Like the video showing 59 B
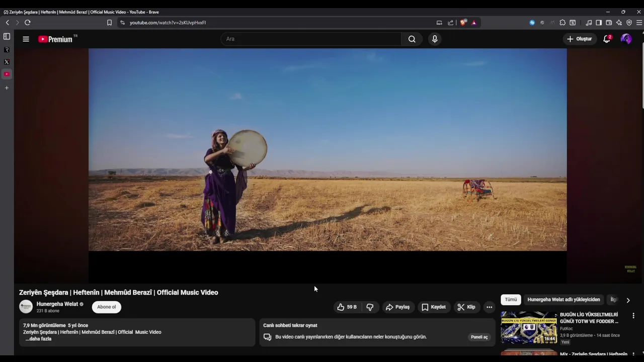This screenshot has height=362, width=644. click(x=347, y=307)
